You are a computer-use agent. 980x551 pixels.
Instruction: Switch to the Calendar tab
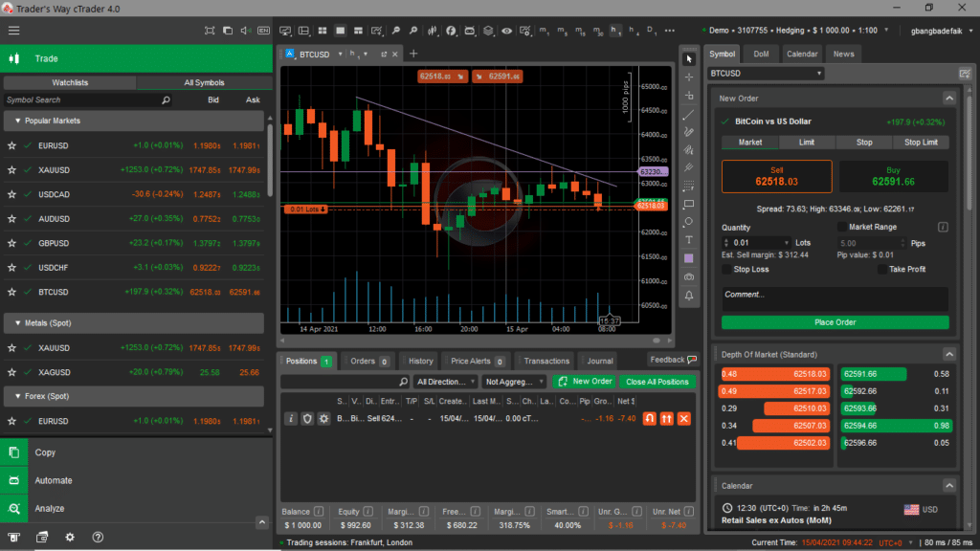tap(802, 54)
